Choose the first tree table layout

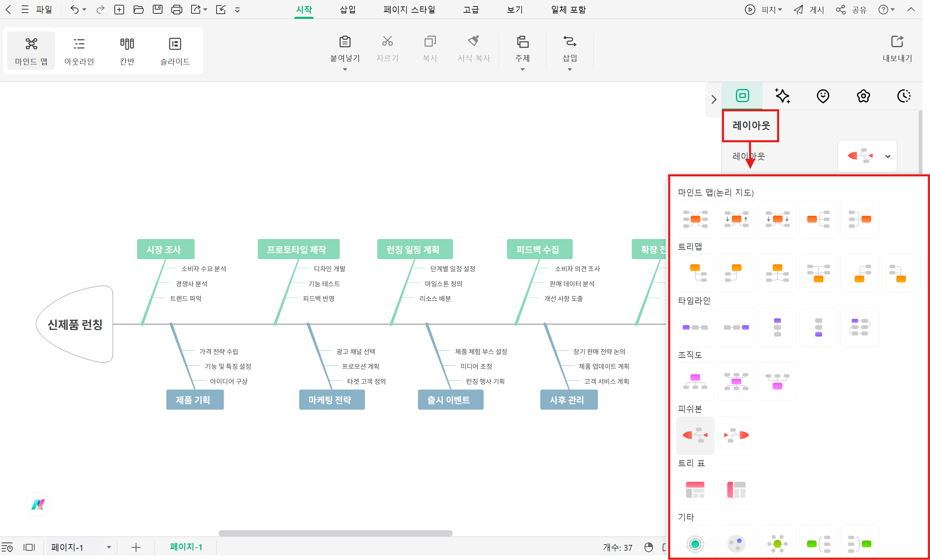[x=695, y=490]
